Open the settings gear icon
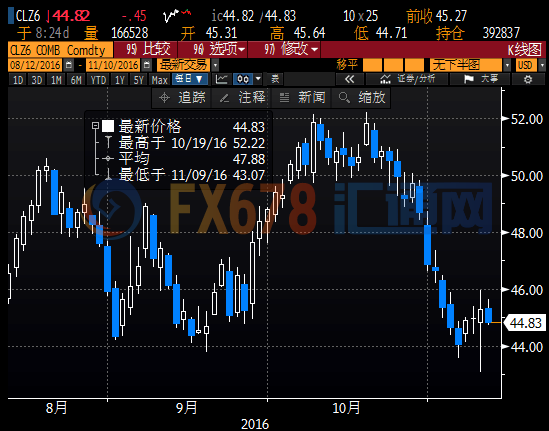The image size is (549, 431). (x=528, y=79)
